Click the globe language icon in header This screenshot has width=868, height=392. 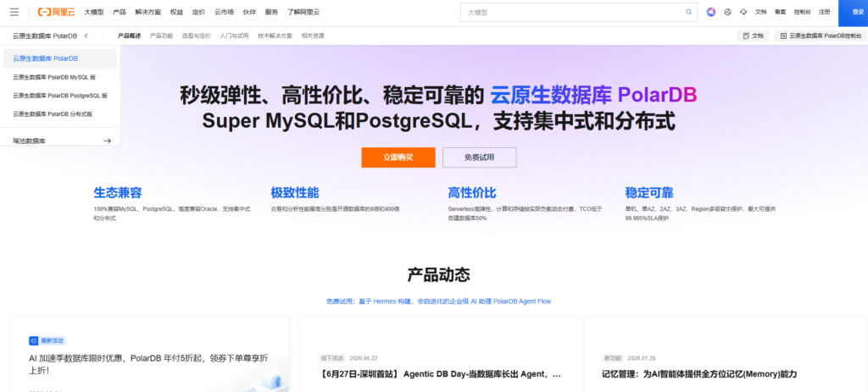(x=727, y=12)
